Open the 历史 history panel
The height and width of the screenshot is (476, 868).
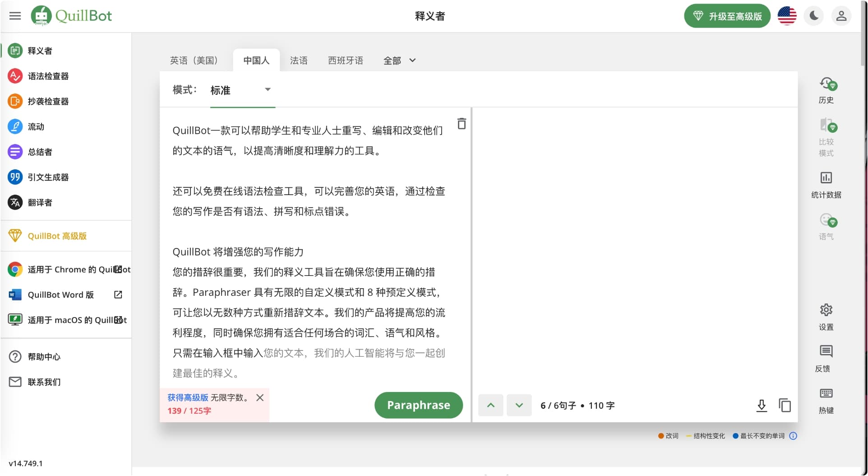point(826,90)
